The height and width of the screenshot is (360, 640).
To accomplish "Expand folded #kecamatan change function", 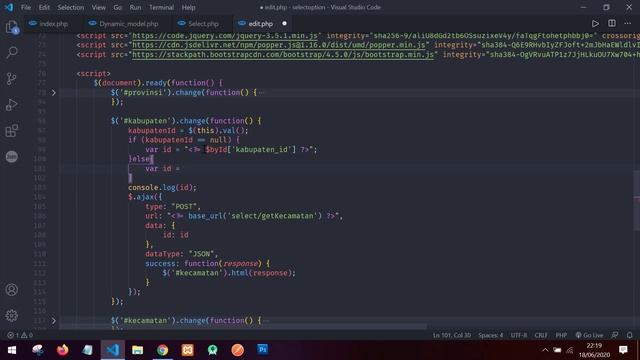I will pyautogui.click(x=53, y=321).
